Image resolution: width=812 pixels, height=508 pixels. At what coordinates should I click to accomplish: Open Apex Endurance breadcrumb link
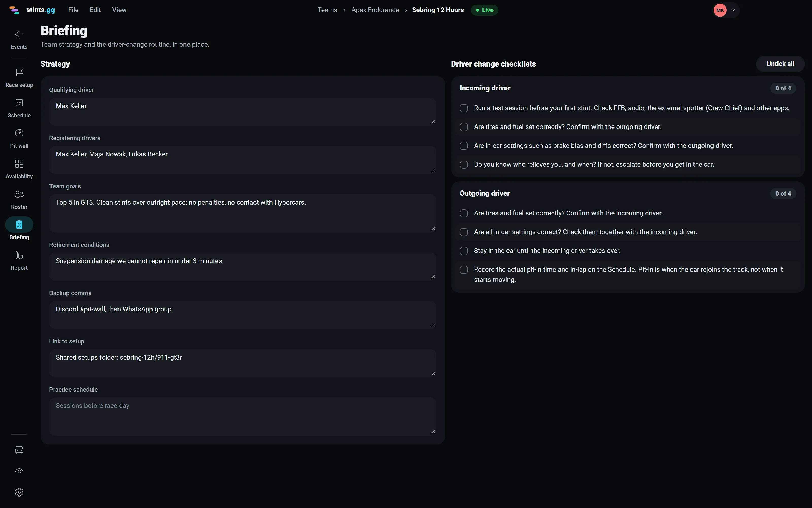pos(375,10)
